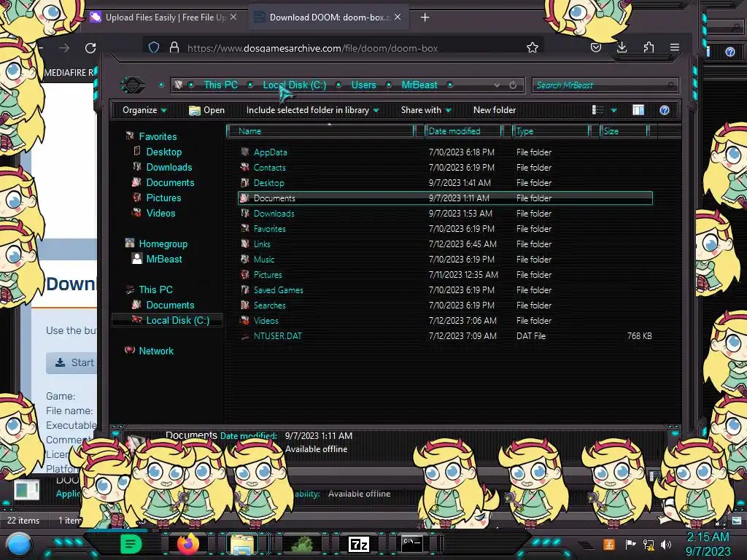The image size is (747, 560).
Task: Open Firefox extensions puzzle icon
Action: click(649, 47)
